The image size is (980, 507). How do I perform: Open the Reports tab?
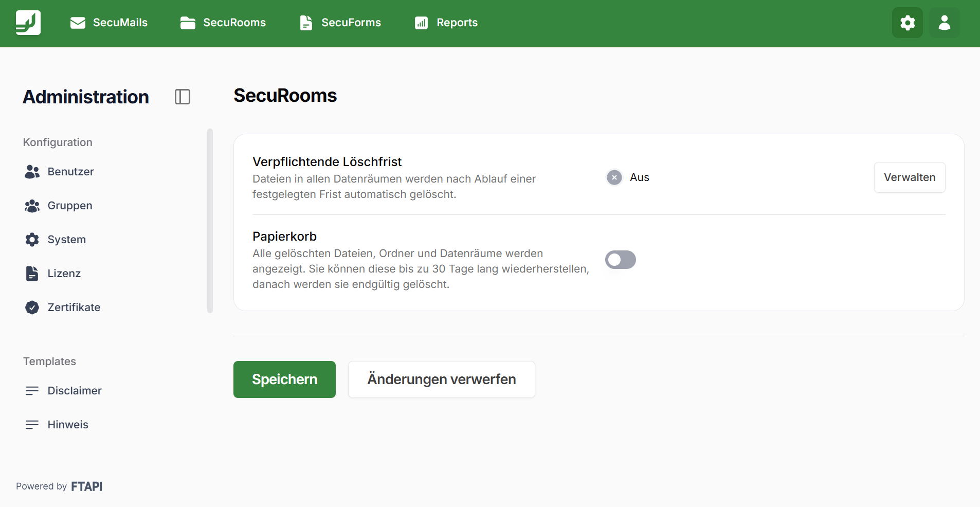446,23
